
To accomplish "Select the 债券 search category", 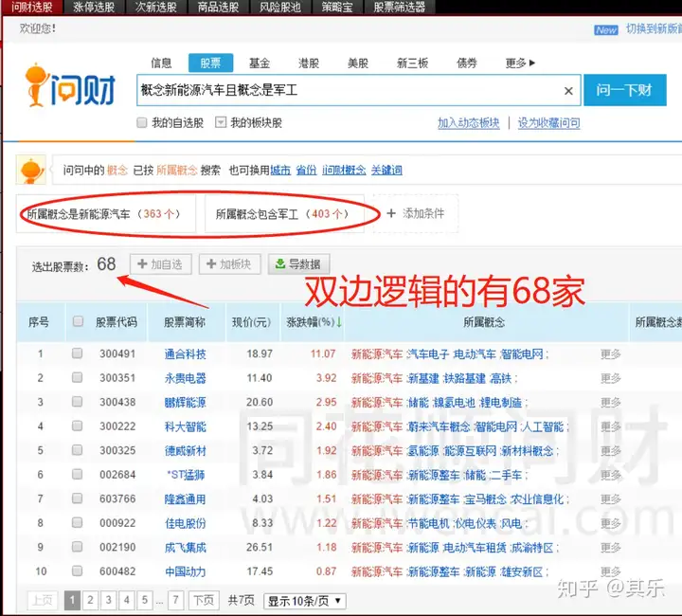I will point(467,63).
